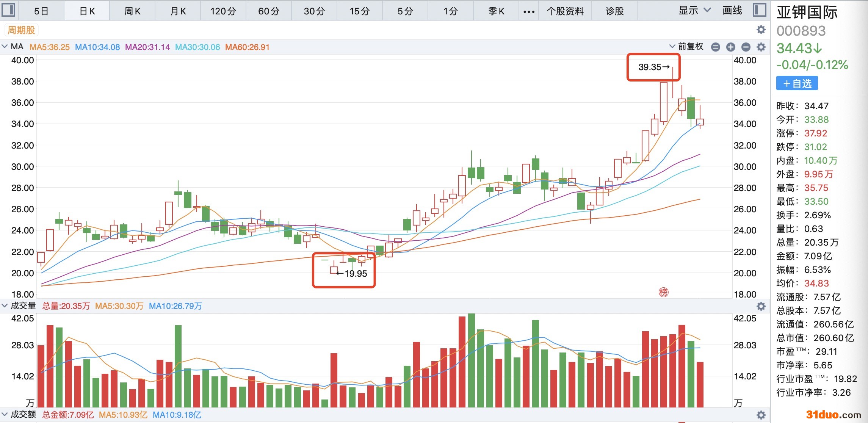The image size is (868, 423).
Task: Open 成交量 volume panel settings gear
Action: 761,306
